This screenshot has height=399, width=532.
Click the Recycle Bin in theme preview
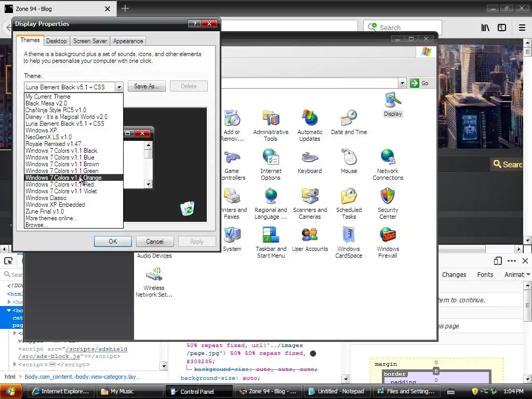187,208
